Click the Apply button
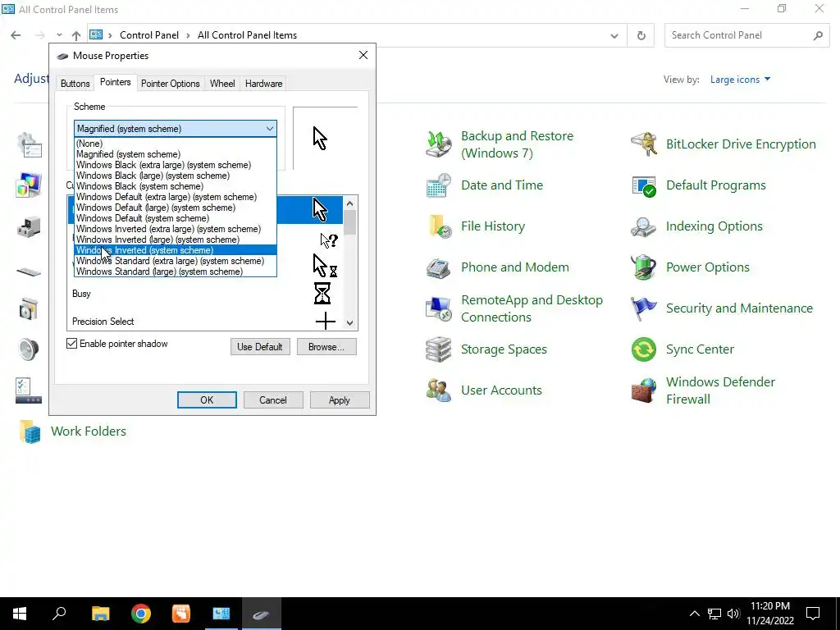The width and height of the screenshot is (840, 630). tap(340, 400)
